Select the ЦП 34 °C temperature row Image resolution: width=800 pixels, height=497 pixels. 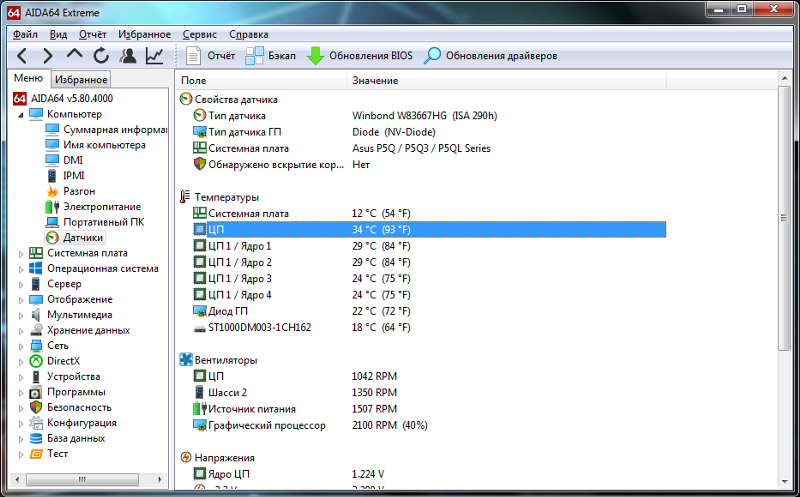coord(429,230)
